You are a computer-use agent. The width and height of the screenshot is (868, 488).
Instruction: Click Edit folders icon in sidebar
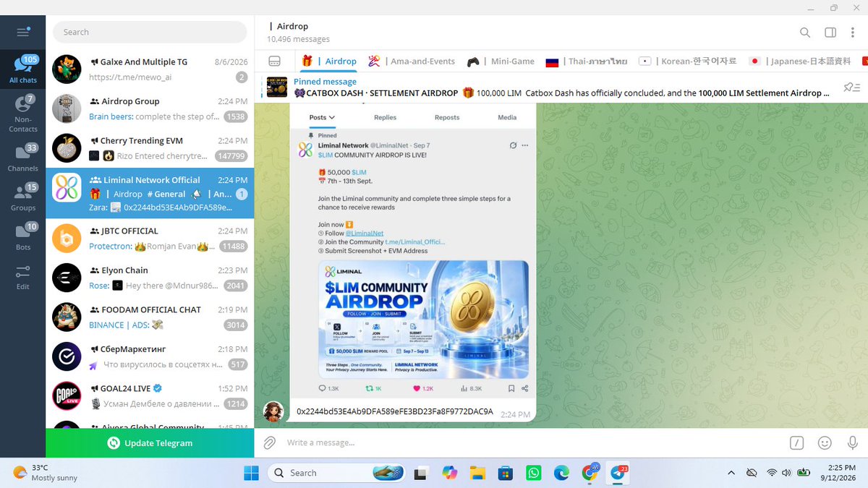(x=23, y=277)
